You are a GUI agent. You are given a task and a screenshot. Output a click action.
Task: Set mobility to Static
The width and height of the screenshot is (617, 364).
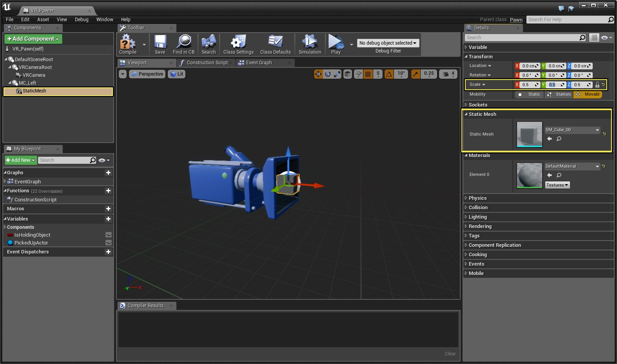pos(529,94)
